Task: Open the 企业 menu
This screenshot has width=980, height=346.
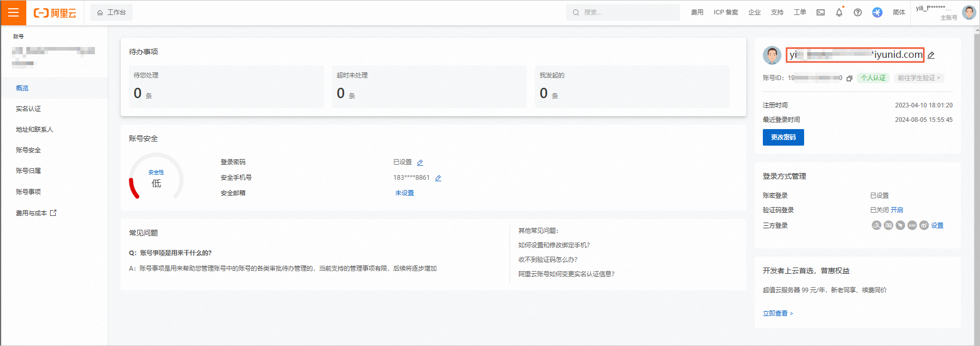Action: tap(755, 12)
